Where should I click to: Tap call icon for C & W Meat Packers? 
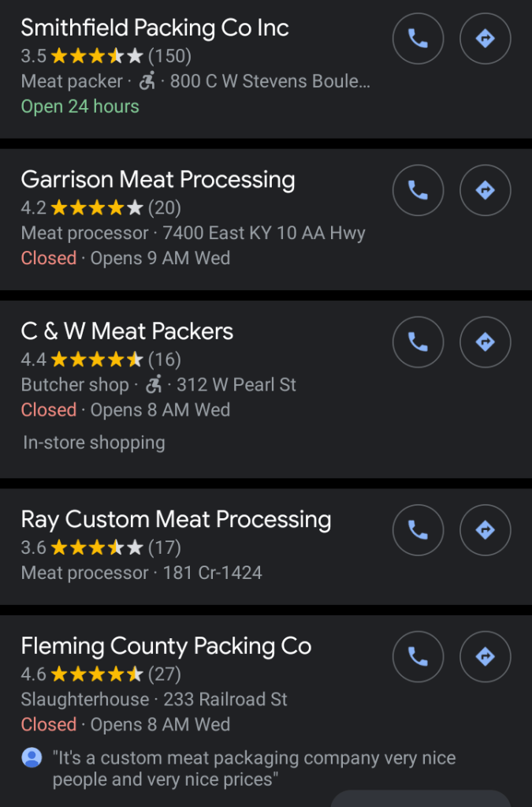point(418,342)
